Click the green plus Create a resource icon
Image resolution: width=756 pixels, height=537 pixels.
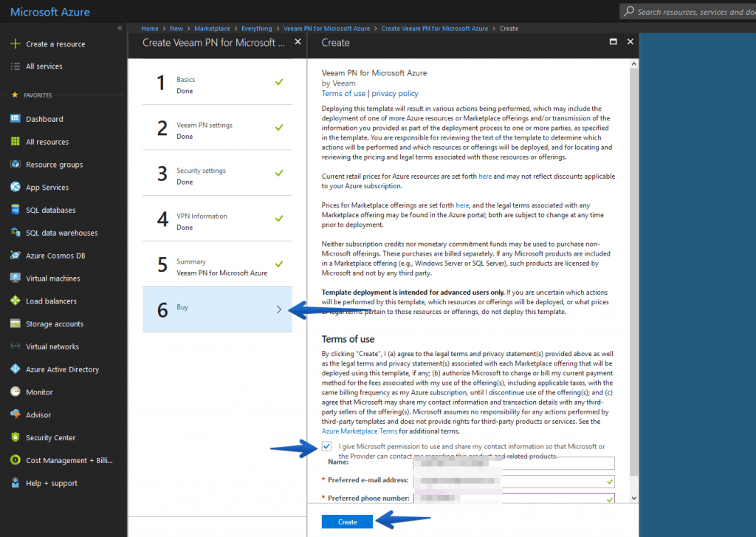click(15, 44)
